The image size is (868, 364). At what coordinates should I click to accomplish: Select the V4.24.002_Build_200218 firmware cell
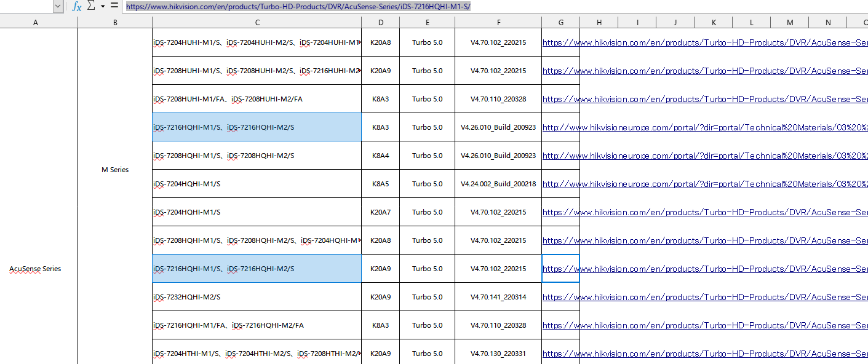click(x=498, y=184)
